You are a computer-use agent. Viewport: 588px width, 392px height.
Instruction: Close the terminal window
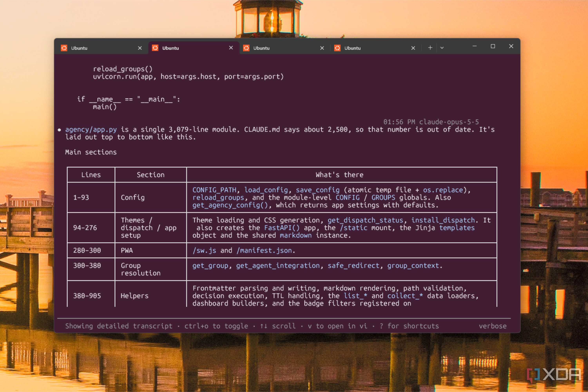(511, 46)
